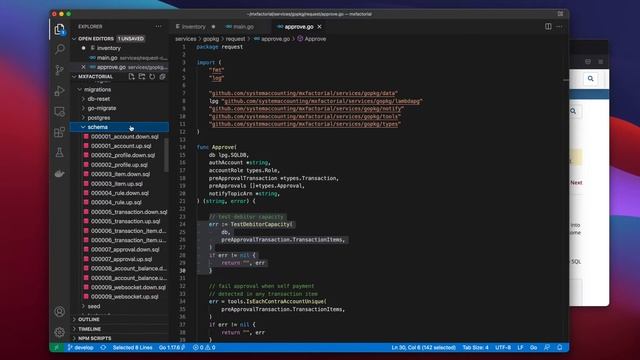Viewport: 640px width, 360px height.
Task: Click request in the breadcrumb
Action: tap(236, 39)
